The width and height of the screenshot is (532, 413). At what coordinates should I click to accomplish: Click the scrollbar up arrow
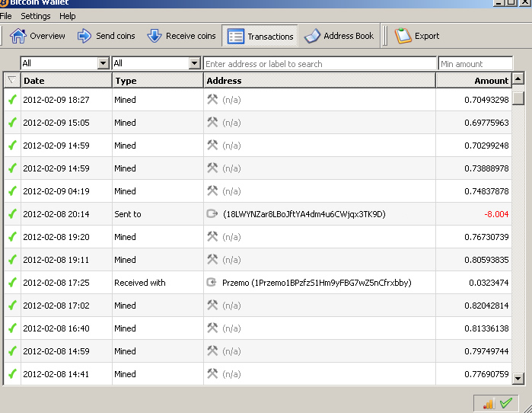click(518, 78)
